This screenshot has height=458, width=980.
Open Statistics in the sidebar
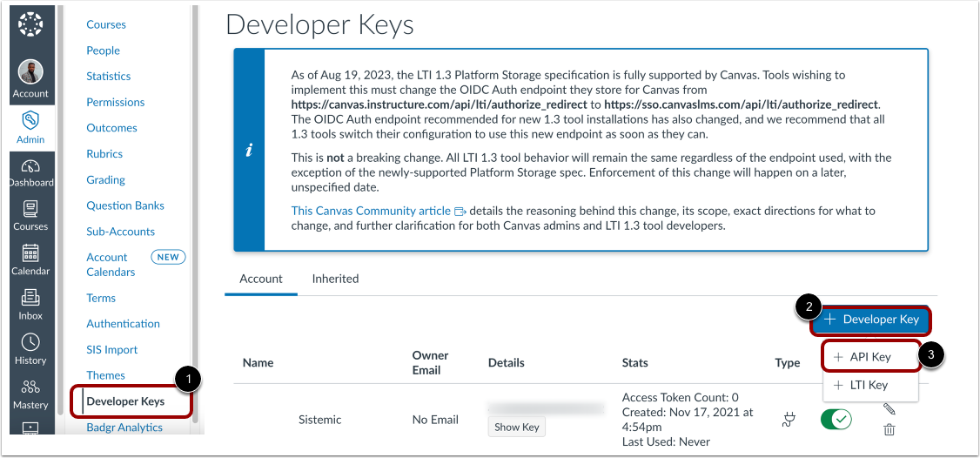tap(109, 77)
